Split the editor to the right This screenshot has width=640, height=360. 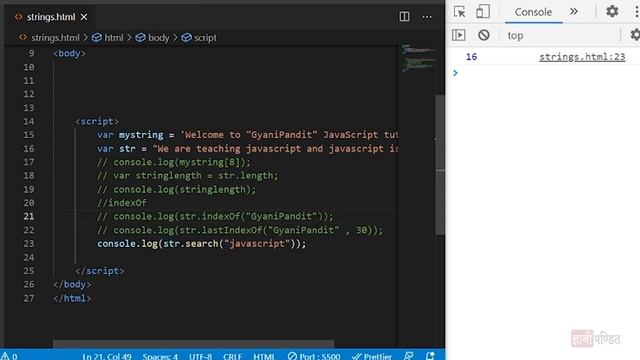coord(404,17)
